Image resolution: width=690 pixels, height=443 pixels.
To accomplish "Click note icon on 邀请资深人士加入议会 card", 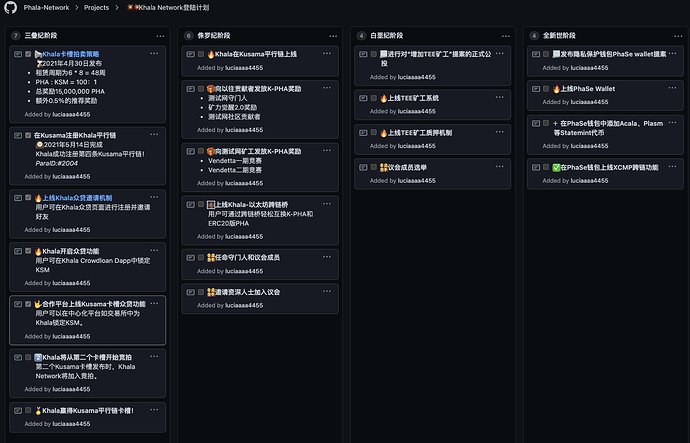I will click(191, 292).
